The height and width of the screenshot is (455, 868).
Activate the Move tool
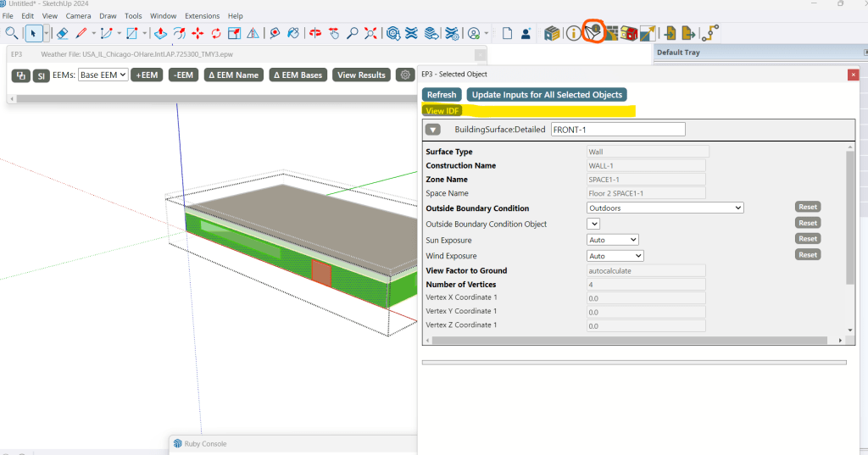pos(198,34)
